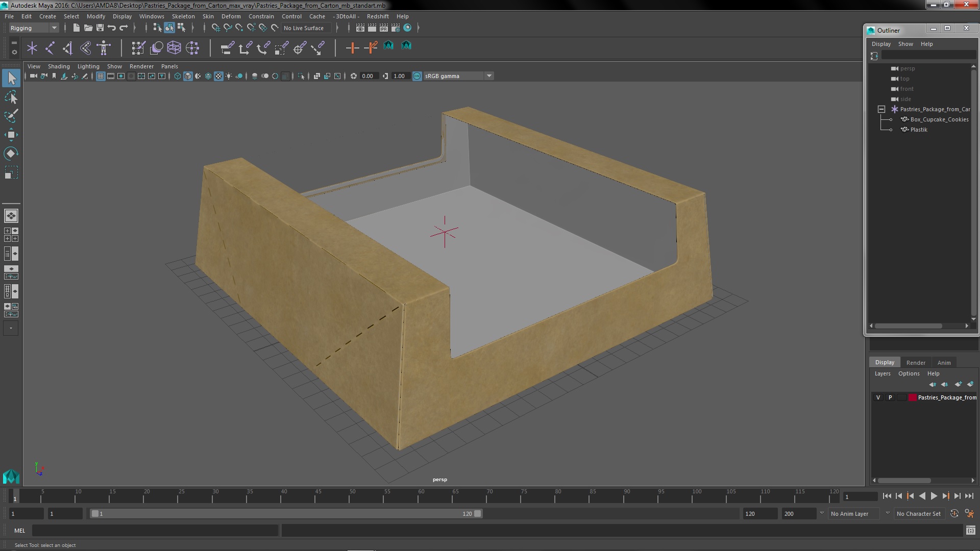Image resolution: width=980 pixels, height=551 pixels.
Task: Click the red layer color swatch
Action: tap(912, 397)
